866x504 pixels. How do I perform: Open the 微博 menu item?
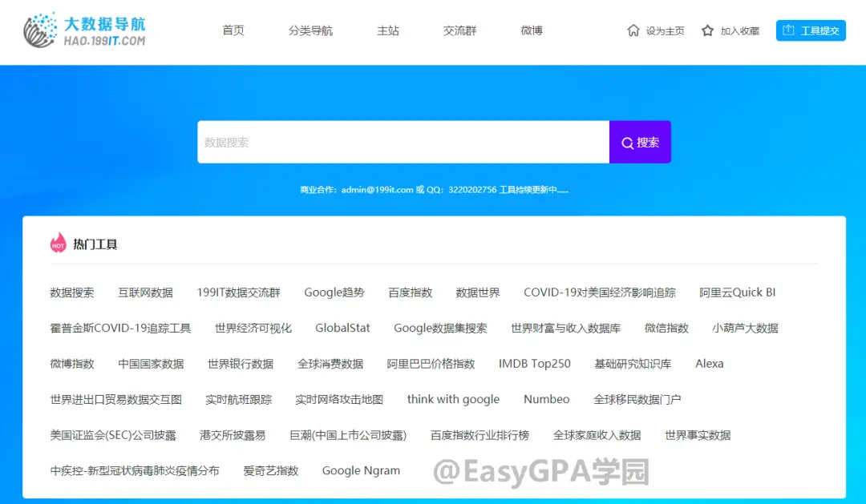coord(531,30)
